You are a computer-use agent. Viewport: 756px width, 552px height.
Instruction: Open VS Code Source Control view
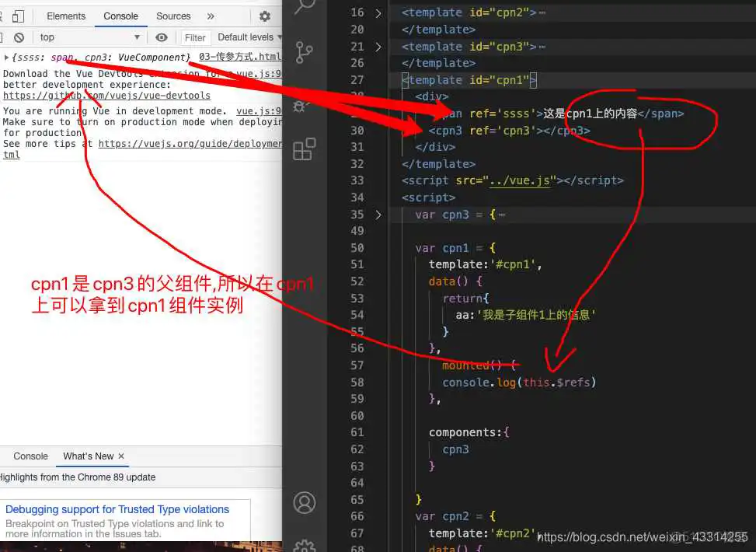click(305, 52)
